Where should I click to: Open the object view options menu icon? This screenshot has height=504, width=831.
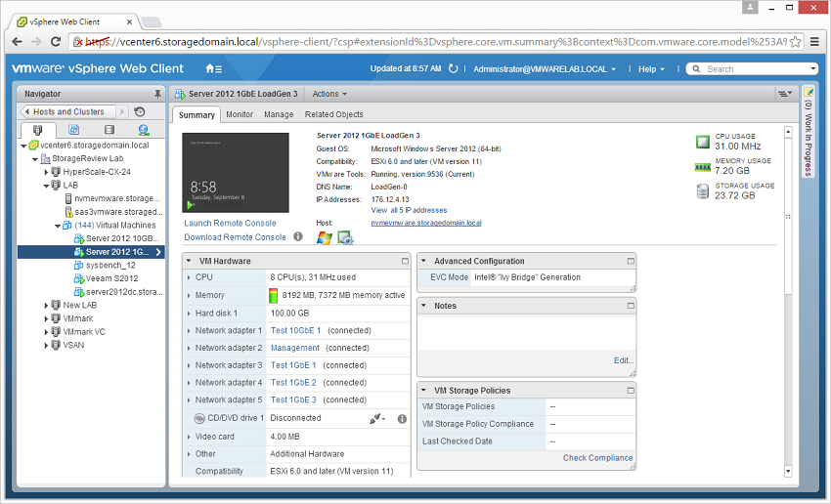tap(785, 94)
